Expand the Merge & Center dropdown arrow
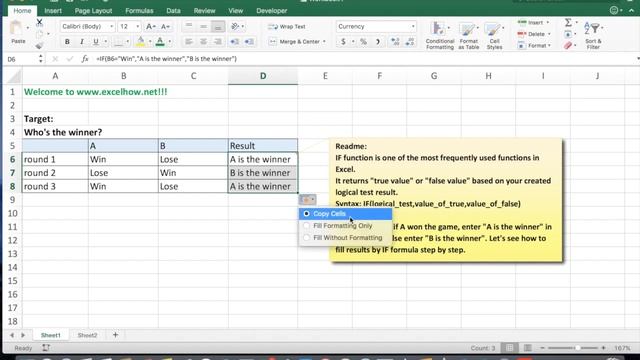640x360 pixels. pyautogui.click(x=324, y=42)
